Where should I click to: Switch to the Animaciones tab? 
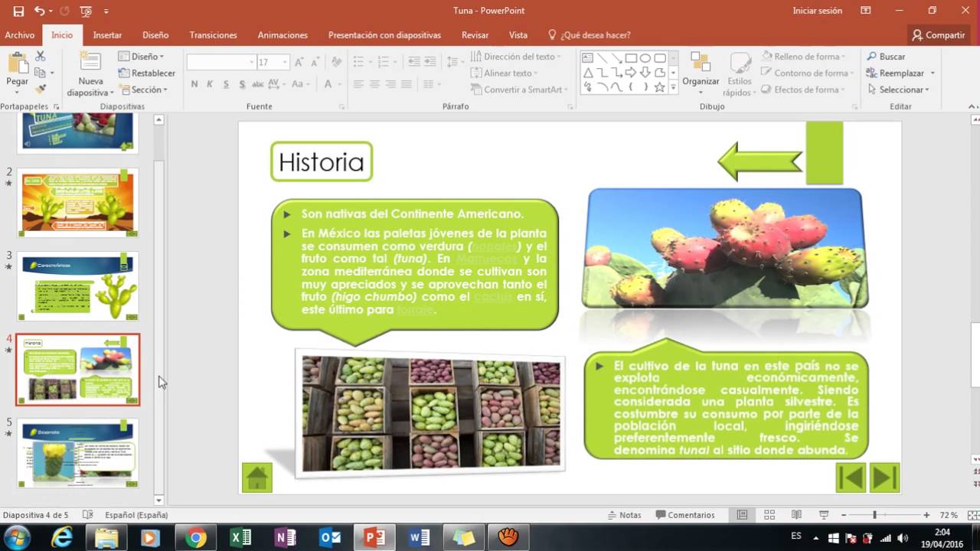point(283,35)
